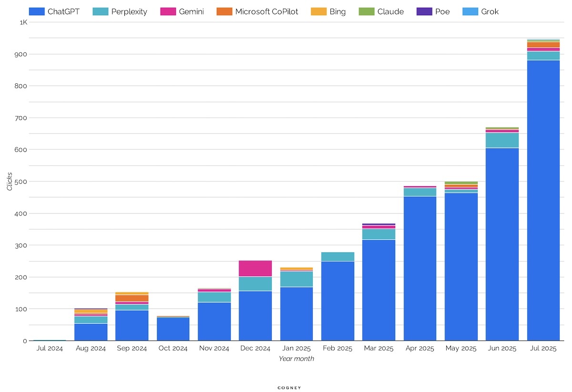The height and width of the screenshot is (392, 572).
Task: Click the teal Perplexity segment in Jul 2025
Action: (543, 56)
